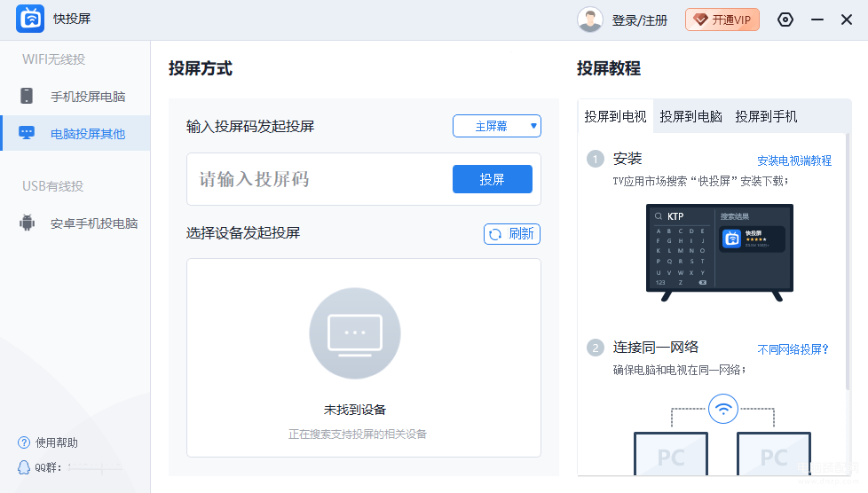Switch to the 投屏到电视 tab
Screen dimensions: 868x493
coord(615,116)
